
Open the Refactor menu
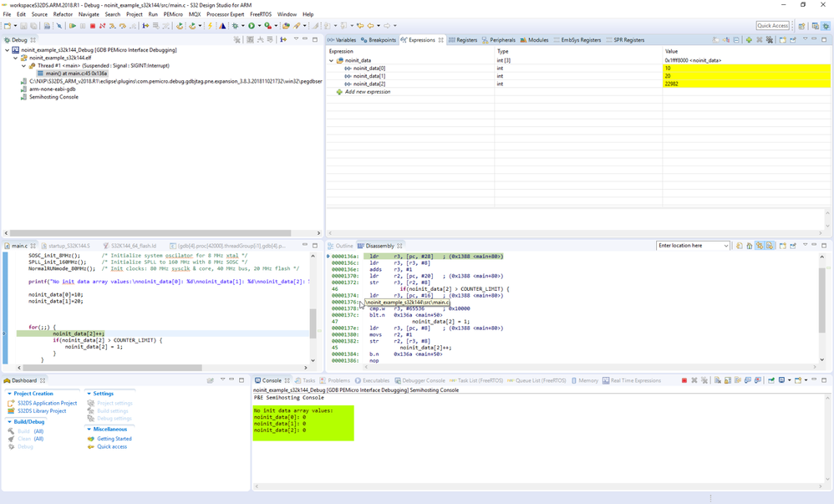point(63,14)
